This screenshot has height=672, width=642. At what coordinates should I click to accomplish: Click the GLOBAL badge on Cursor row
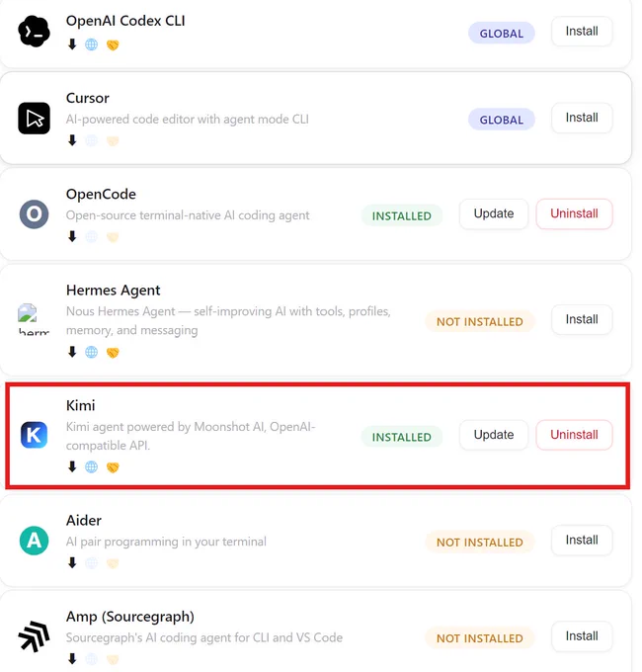(x=501, y=120)
